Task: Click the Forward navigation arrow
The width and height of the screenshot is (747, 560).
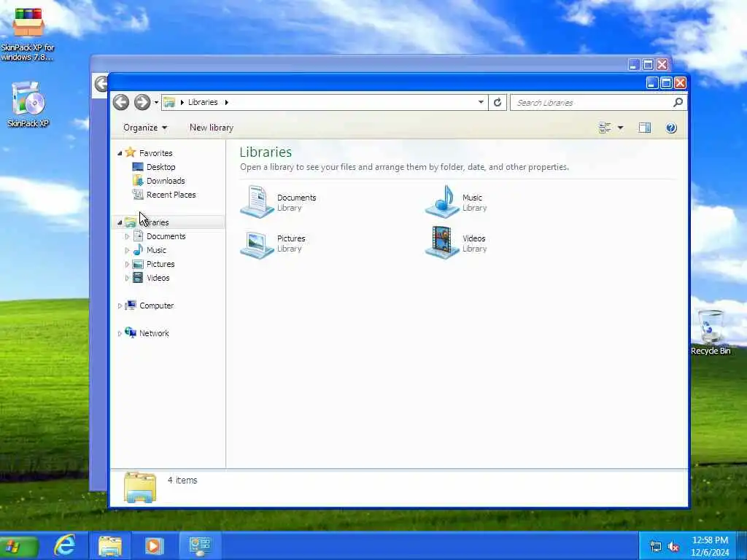Action: pyautogui.click(x=142, y=102)
